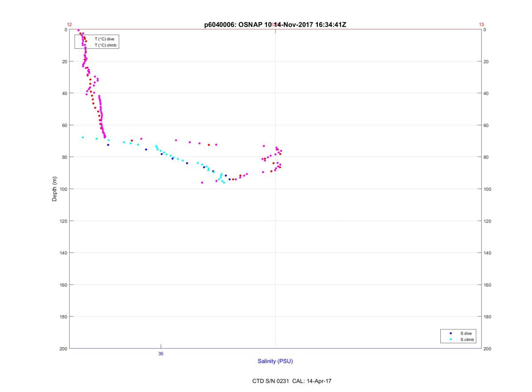Click the '80' tick on right depth axis

486,157
